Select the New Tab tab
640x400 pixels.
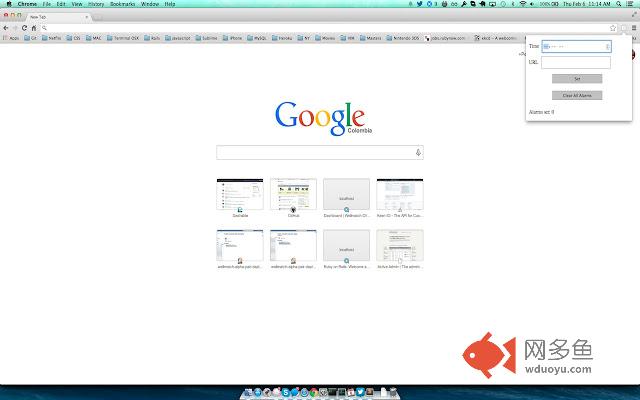coord(58,17)
